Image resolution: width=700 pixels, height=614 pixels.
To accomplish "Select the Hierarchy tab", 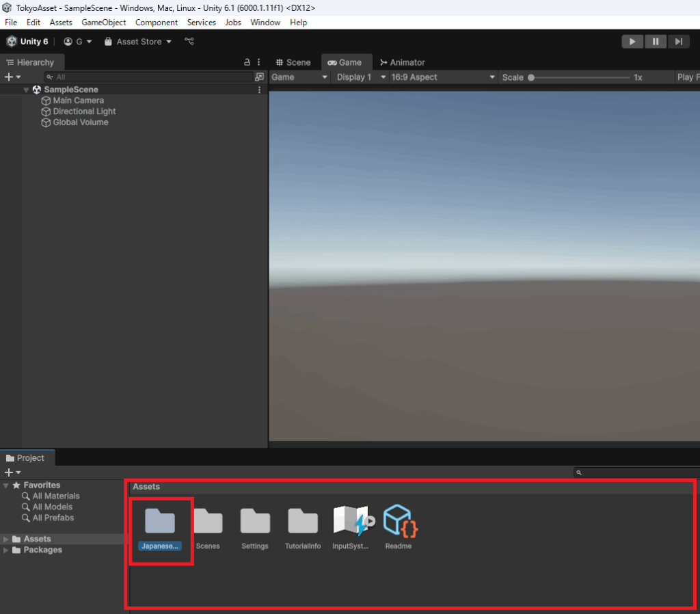I will click(x=31, y=62).
